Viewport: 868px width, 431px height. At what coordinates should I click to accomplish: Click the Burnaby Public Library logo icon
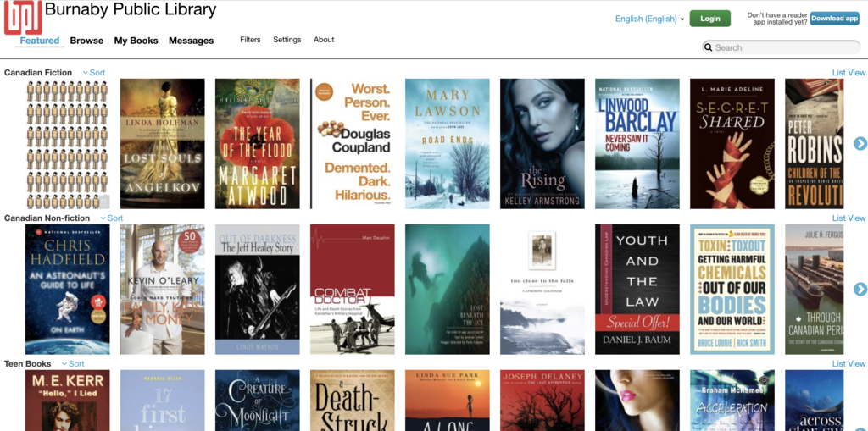point(23,18)
